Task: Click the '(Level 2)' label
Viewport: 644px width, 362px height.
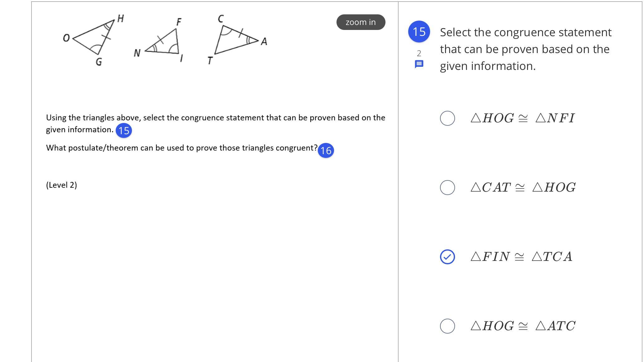Action: coord(61,185)
